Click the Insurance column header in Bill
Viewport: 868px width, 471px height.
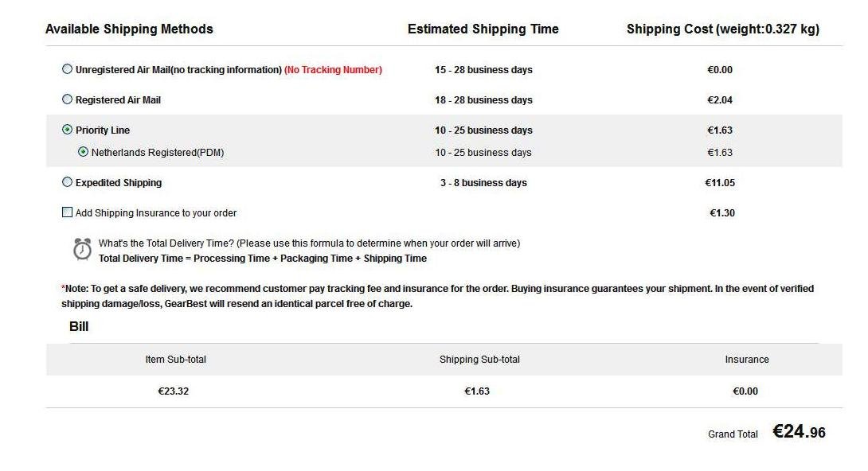coord(747,360)
